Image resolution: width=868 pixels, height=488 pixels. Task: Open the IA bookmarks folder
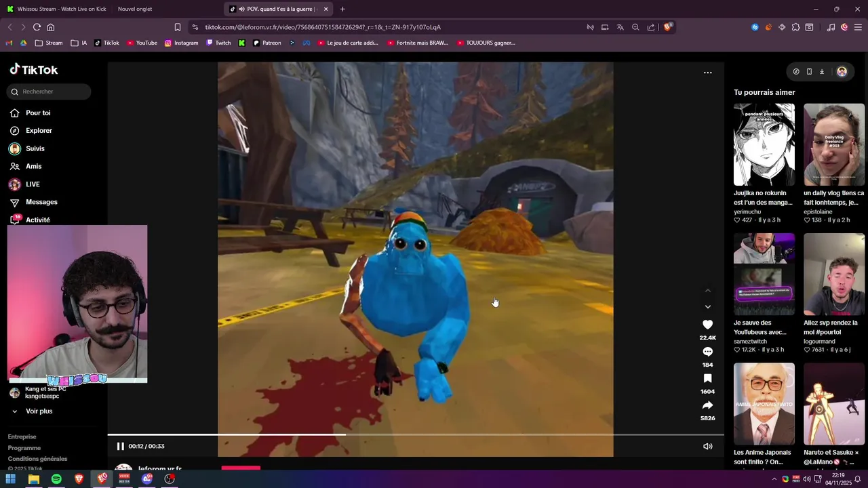[x=79, y=43]
